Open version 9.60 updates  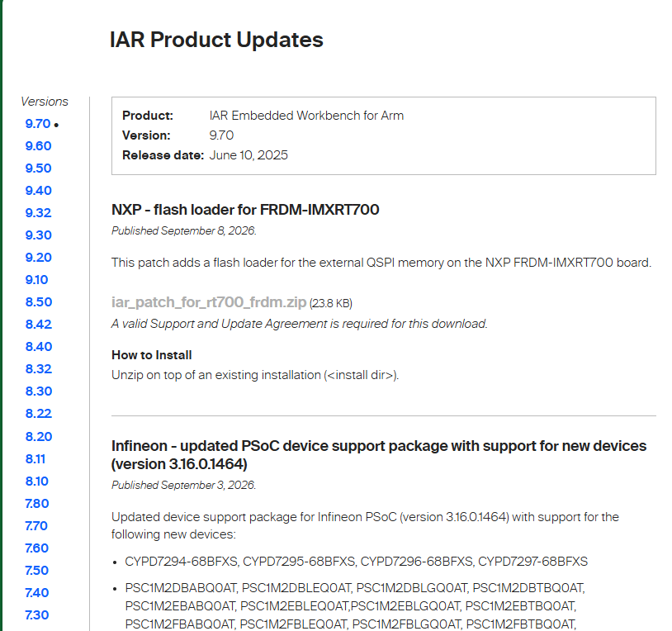38,146
